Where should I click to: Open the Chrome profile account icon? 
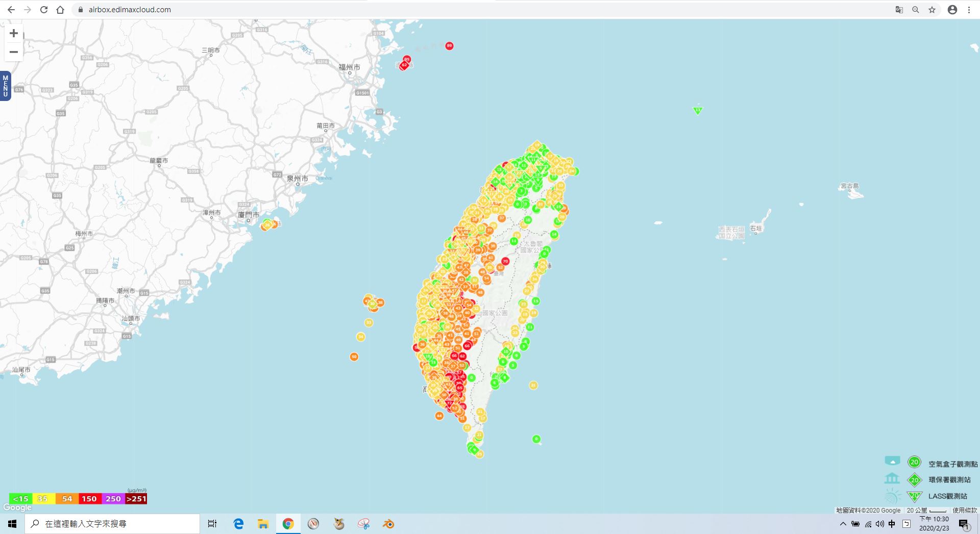coord(952,10)
